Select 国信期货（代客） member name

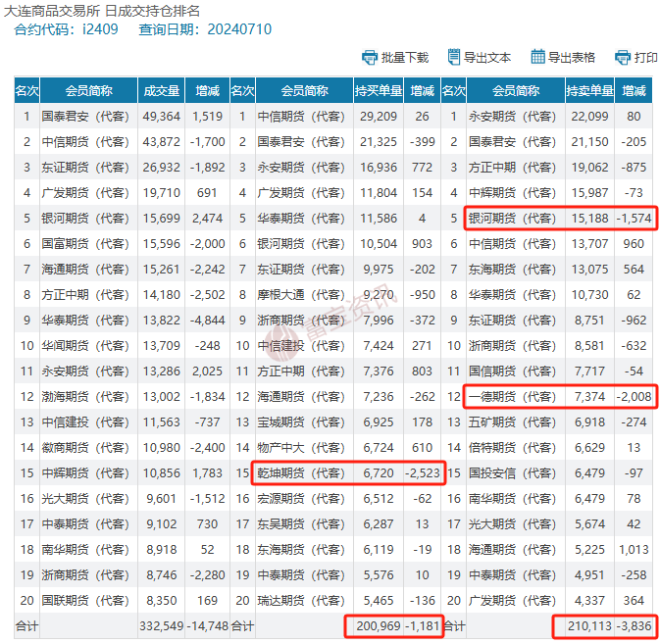512,372
